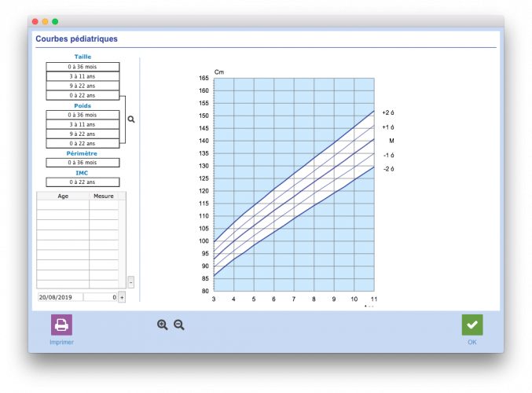
Task: Select Poids 0 à 22 ans curve
Action: coord(83,144)
